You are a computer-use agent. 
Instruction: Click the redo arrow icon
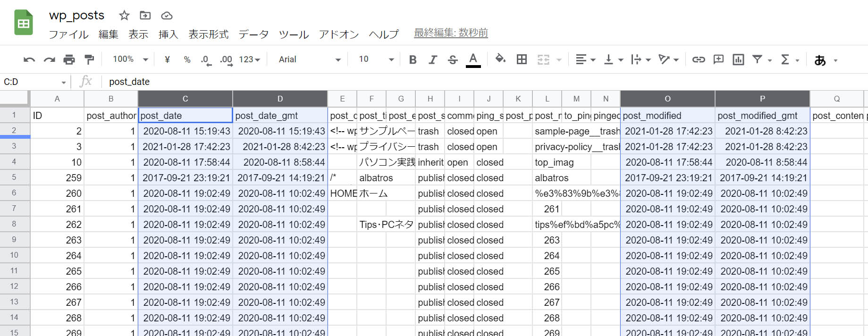point(49,59)
